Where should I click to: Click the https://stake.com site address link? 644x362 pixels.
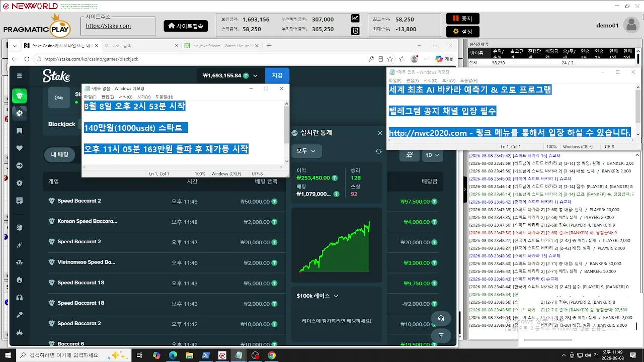(x=108, y=26)
